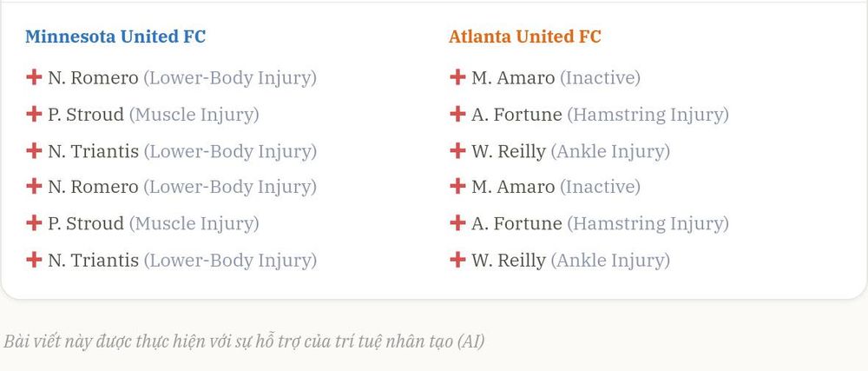Click the first Muscle Injury status label
This screenshot has height=371, width=868.
(x=194, y=116)
